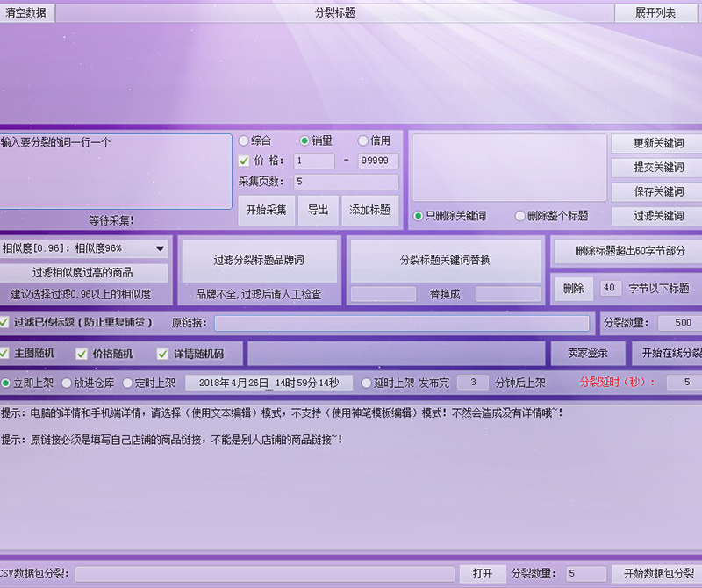Select the 定时上架 radio option
Viewport: 702px width, 588px height.
pos(128,383)
